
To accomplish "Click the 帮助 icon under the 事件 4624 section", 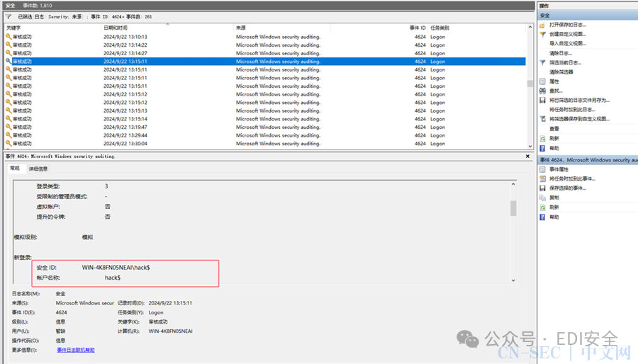I will pos(542,217).
